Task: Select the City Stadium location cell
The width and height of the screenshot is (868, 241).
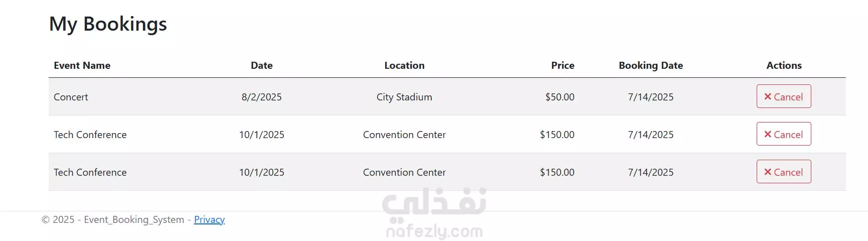Action: (404, 97)
